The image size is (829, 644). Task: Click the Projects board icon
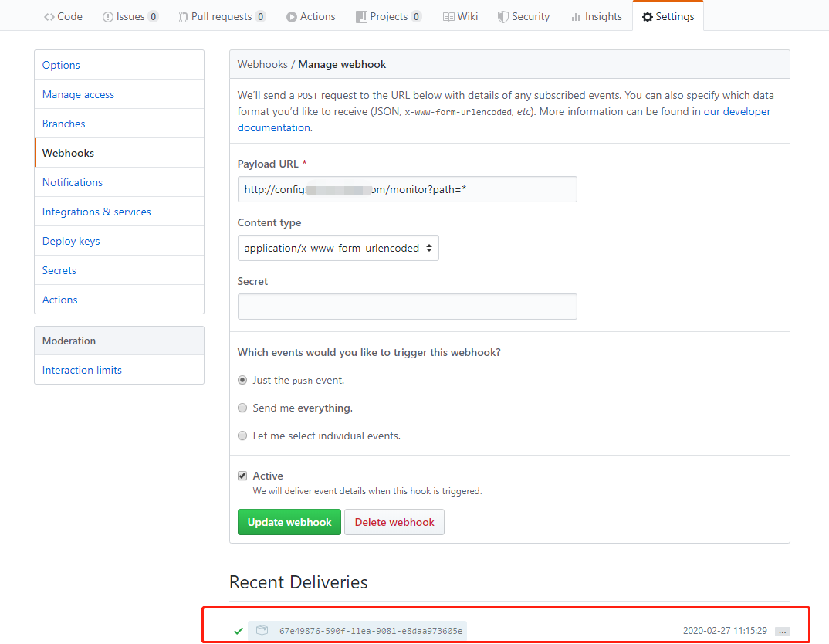coord(361,17)
